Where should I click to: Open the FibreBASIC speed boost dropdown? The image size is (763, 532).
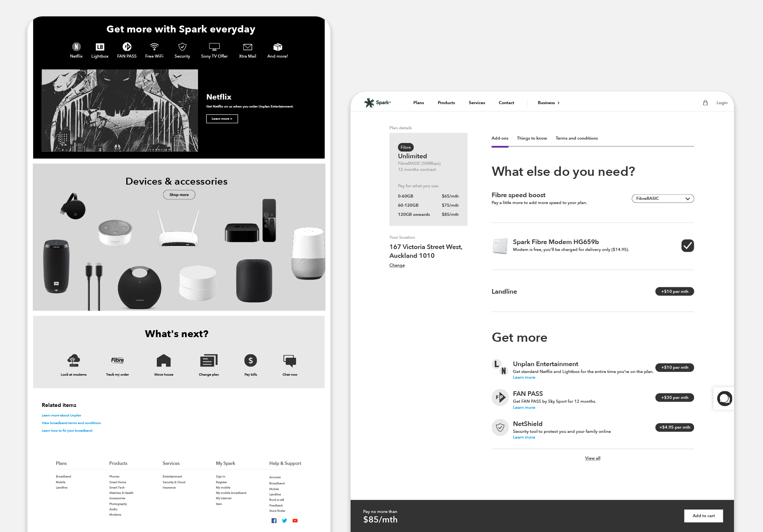pyautogui.click(x=663, y=198)
